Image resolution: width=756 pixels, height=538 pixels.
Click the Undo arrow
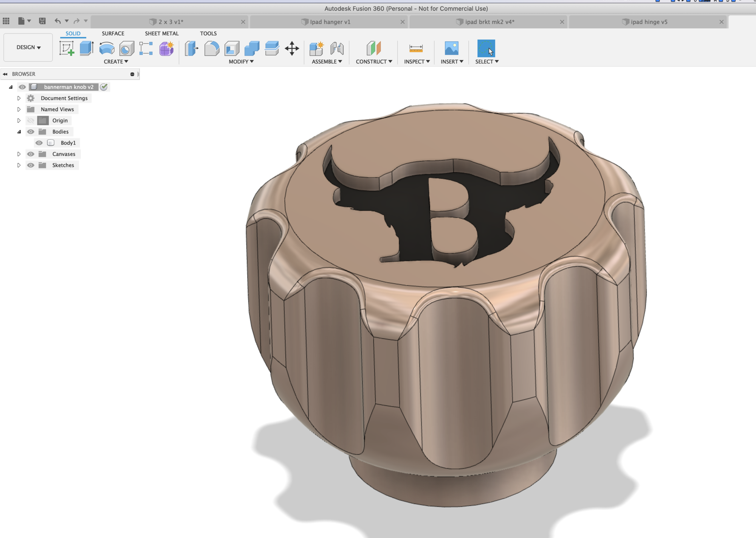(57, 21)
